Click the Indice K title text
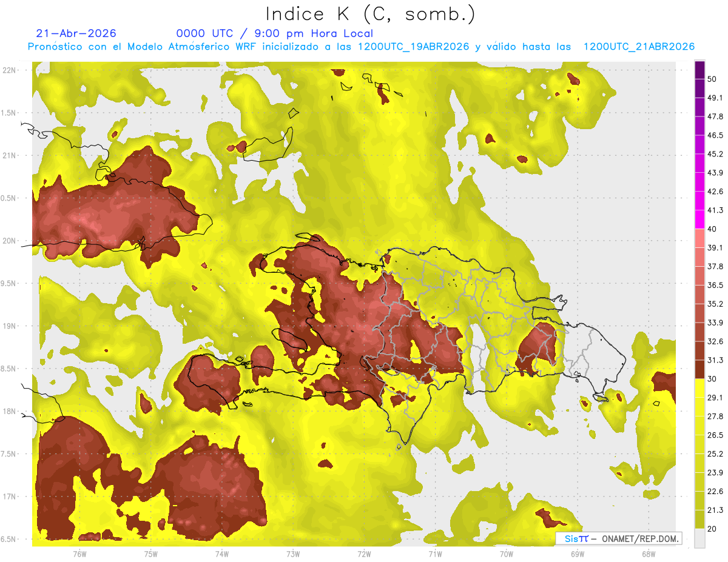The width and height of the screenshot is (728, 562). tap(371, 13)
